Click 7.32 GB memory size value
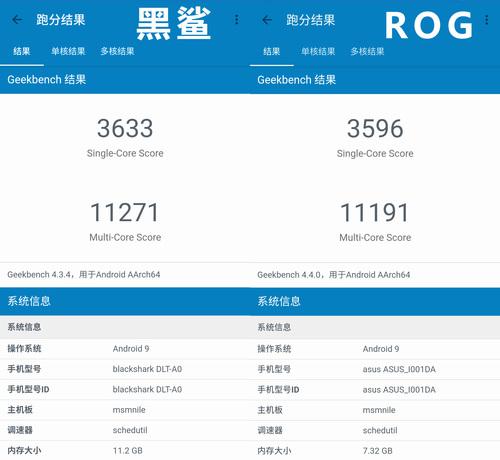The width and height of the screenshot is (500, 460). [377, 451]
